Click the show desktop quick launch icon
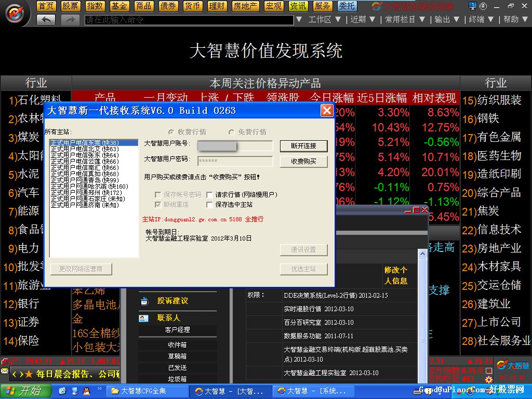The width and height of the screenshot is (532, 399). click(x=75, y=391)
